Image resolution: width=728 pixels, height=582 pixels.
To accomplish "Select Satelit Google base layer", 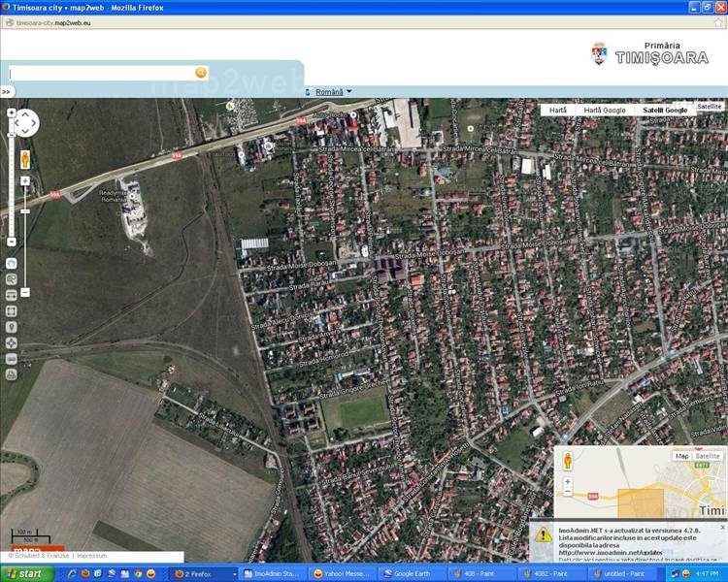I will (x=665, y=111).
